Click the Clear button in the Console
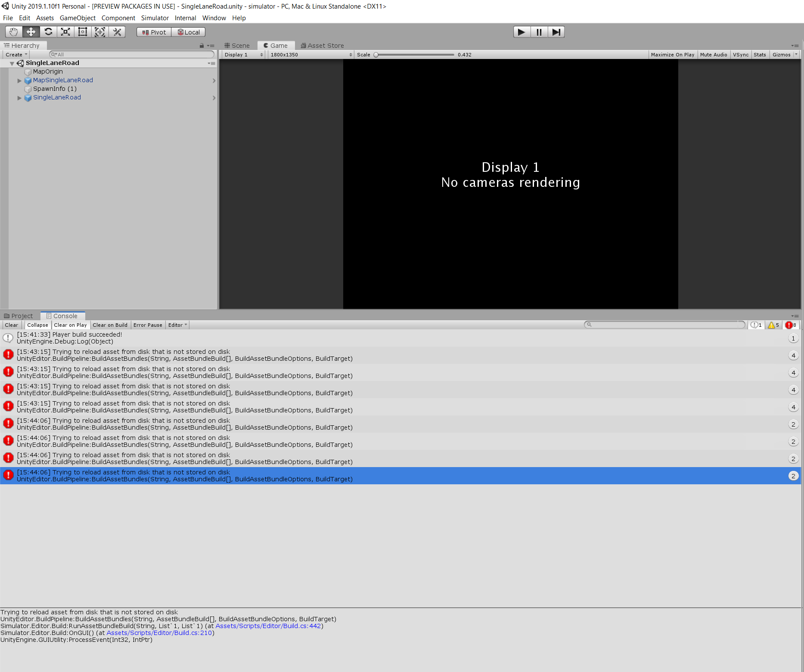The height and width of the screenshot is (672, 804). point(11,325)
